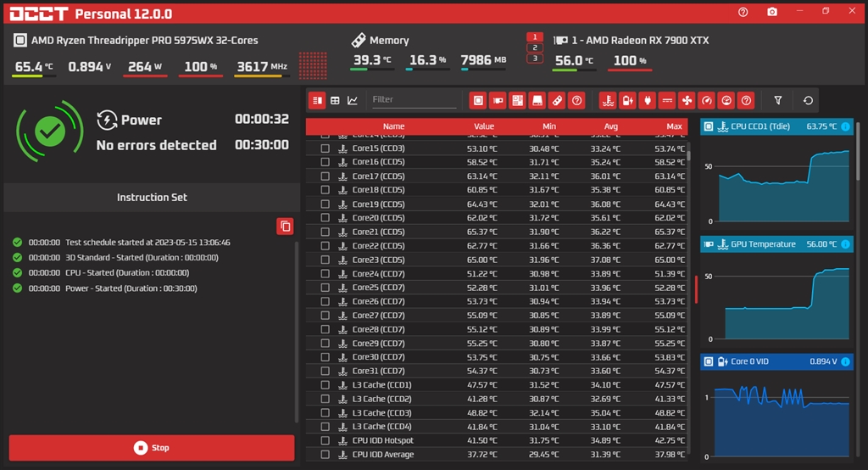Click the AMD Radeon RX 7900 XTX label
Viewport: 868px width, 470px height.
(x=640, y=41)
